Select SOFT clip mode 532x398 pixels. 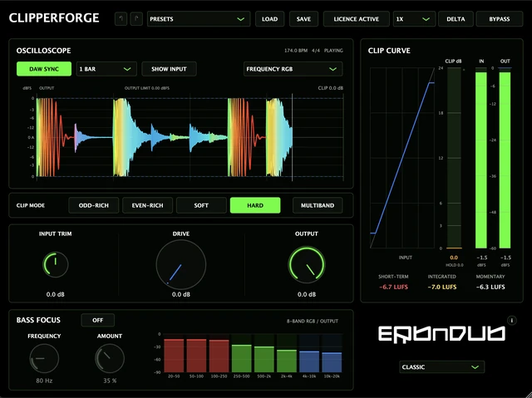coord(201,205)
